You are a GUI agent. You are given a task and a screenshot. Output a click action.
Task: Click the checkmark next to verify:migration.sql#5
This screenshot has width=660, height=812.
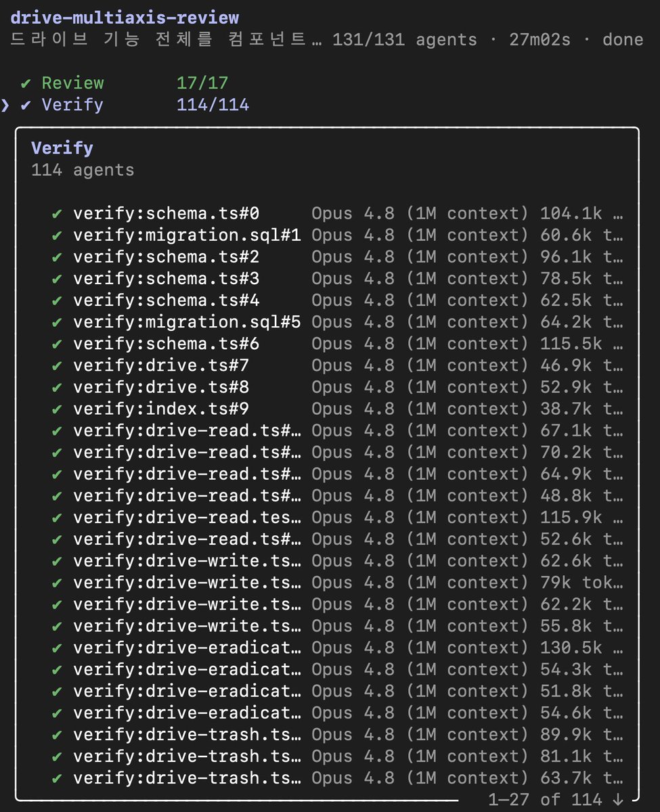point(58,322)
